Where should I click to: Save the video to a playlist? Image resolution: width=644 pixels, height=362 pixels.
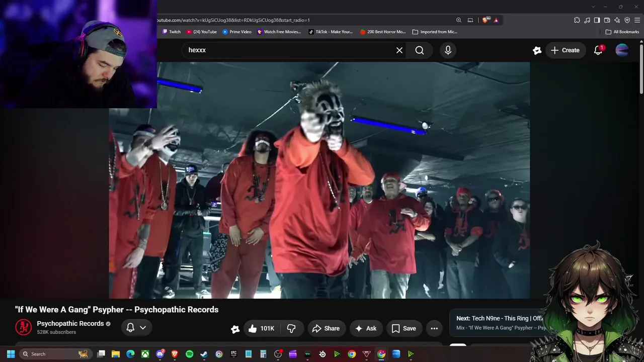pyautogui.click(x=404, y=328)
